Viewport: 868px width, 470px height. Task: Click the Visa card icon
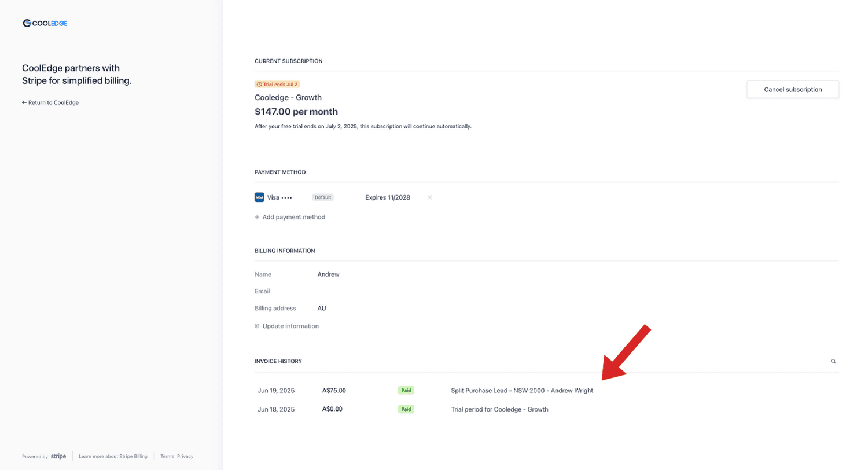tap(259, 197)
